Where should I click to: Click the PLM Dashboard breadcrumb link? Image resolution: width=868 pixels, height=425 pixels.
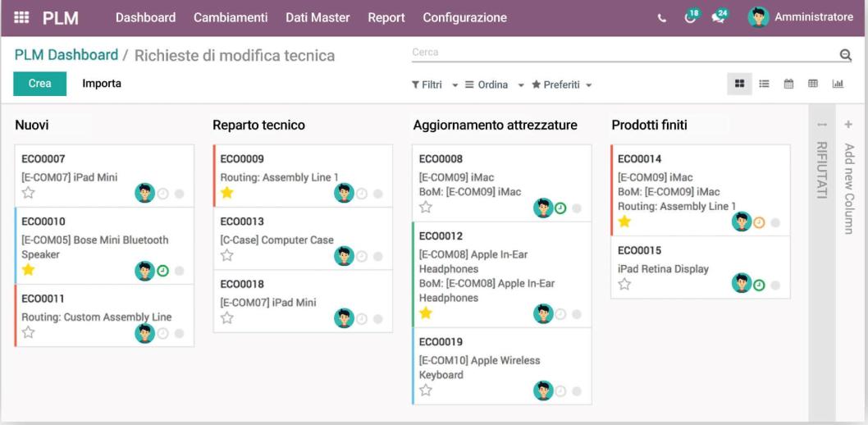click(x=66, y=55)
